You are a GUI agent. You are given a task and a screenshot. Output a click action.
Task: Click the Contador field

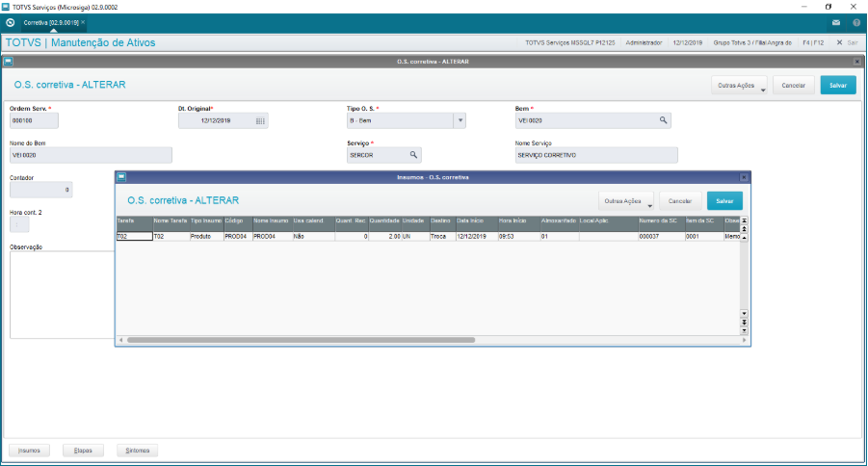point(41,190)
